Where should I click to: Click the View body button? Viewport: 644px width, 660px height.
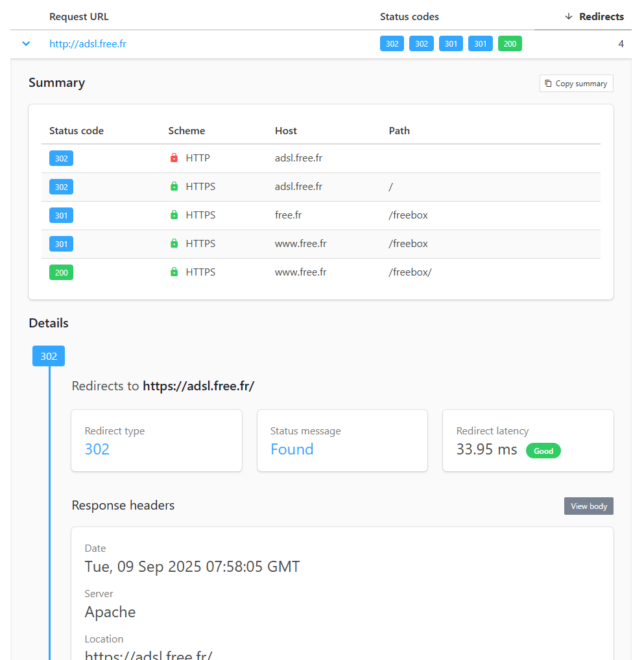(x=588, y=506)
